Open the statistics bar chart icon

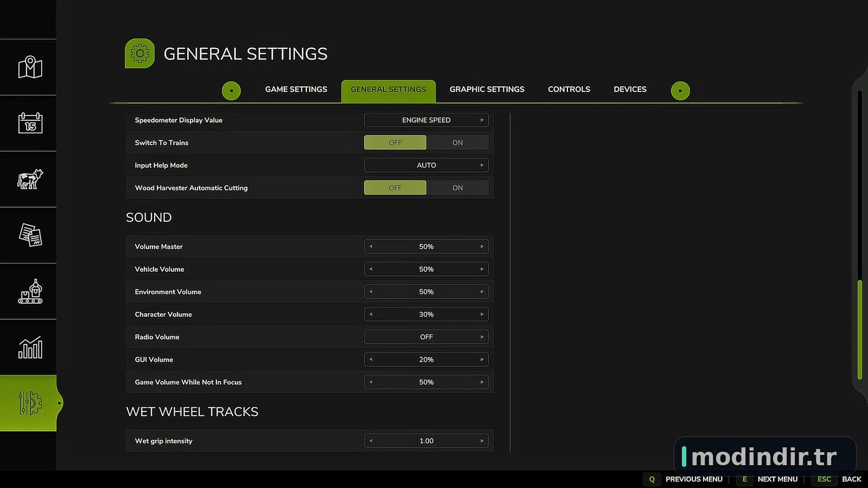30,347
